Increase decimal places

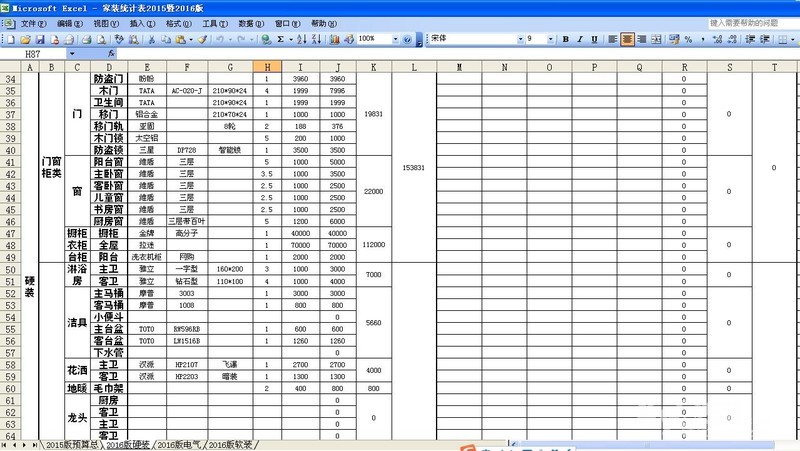click(x=717, y=39)
